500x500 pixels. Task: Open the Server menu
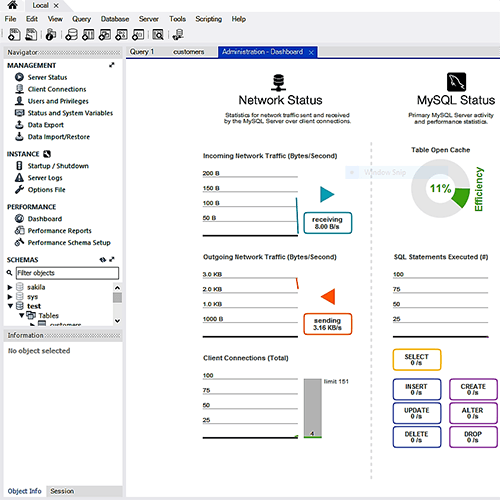pyautogui.click(x=149, y=19)
